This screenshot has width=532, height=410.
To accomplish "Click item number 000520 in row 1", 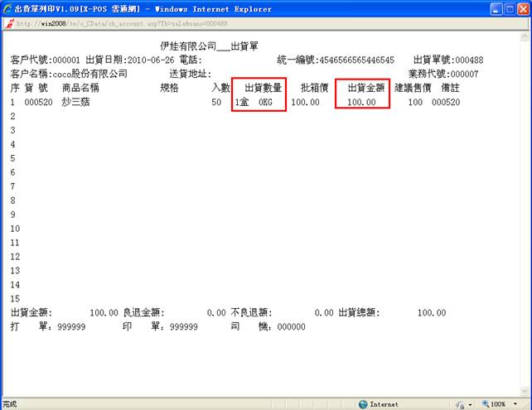I will point(38,102).
